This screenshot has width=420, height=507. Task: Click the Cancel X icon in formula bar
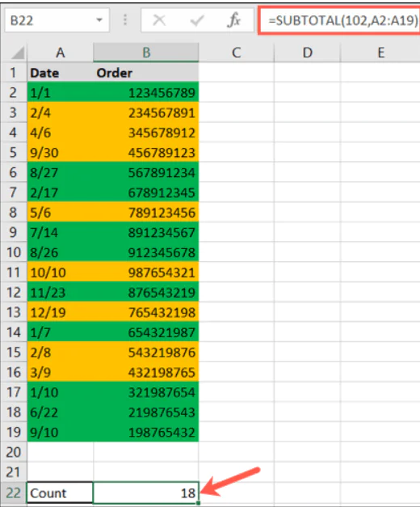click(x=159, y=20)
